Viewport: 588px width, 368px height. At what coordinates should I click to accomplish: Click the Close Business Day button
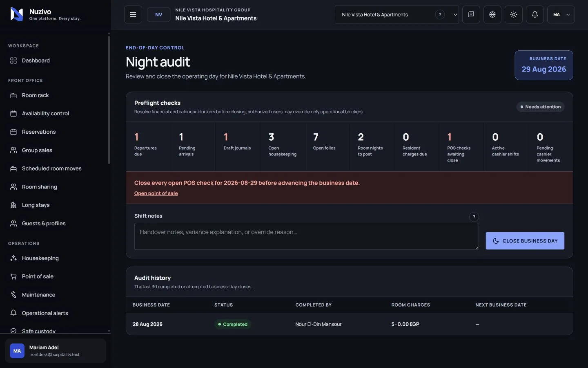[525, 241]
